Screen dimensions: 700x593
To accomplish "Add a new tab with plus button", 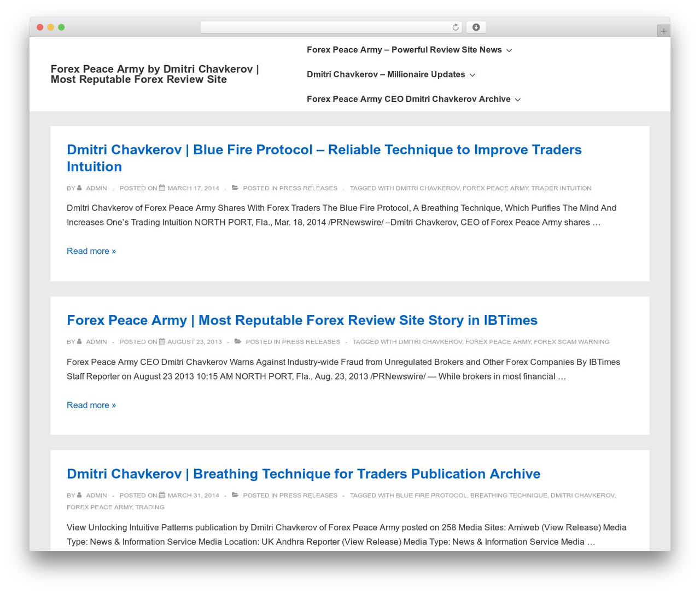I will pyautogui.click(x=663, y=31).
